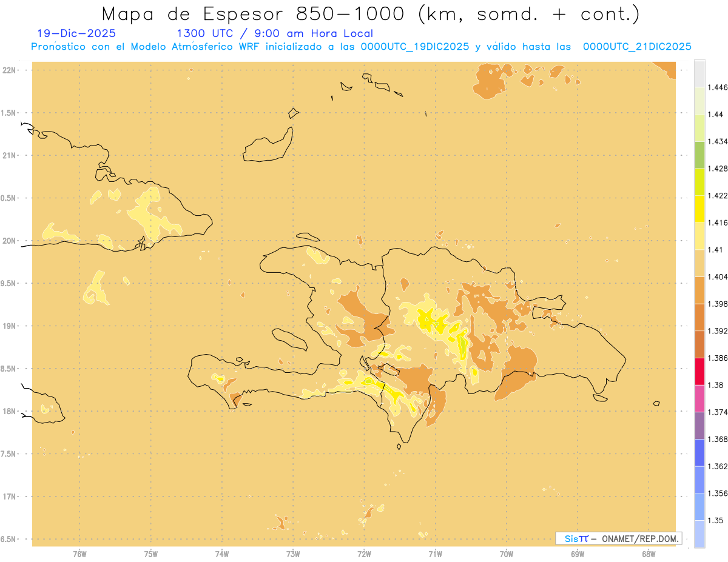Select the 69W longitude label
The image size is (728, 562).
(578, 554)
